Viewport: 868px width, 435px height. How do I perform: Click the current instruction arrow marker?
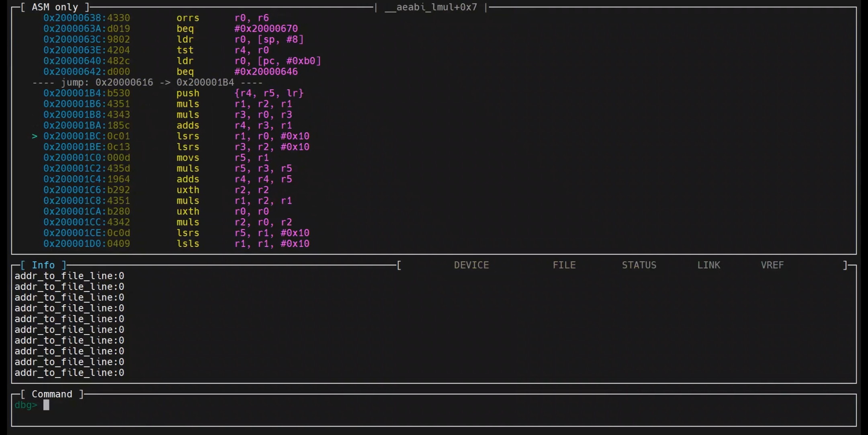coord(35,136)
